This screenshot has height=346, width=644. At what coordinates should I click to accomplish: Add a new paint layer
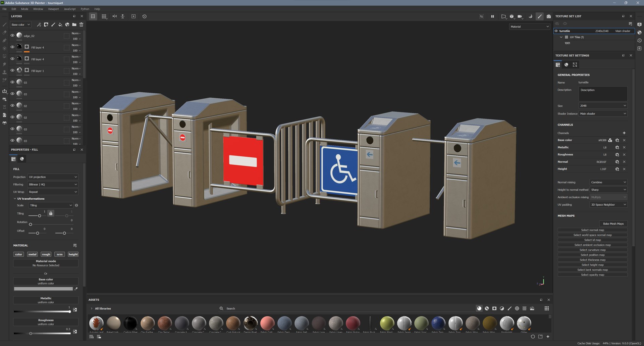[53, 24]
